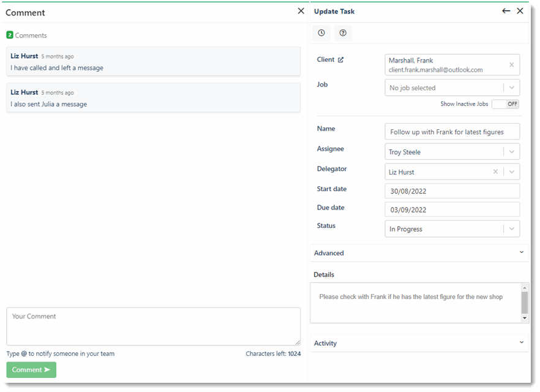Image resolution: width=540 pixels, height=392 pixels.
Task: Click Liz Hurst's name on the first comment
Action: pyautogui.click(x=24, y=56)
